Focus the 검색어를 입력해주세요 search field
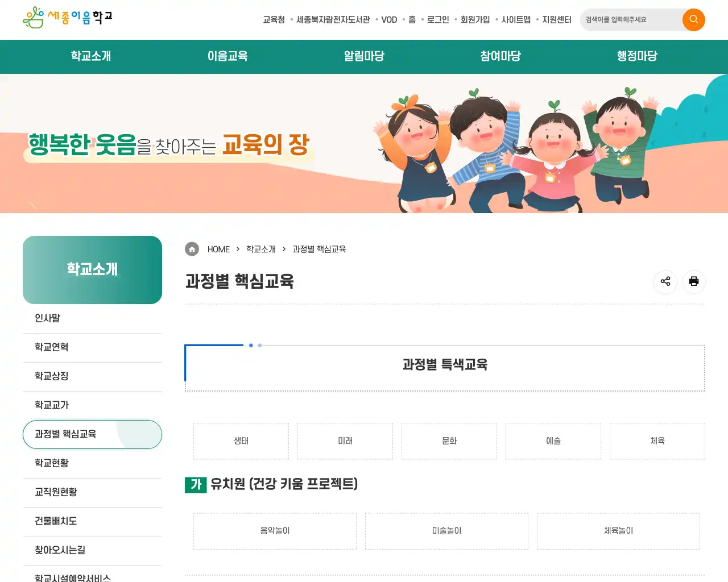The width and height of the screenshot is (728, 582). pos(631,20)
